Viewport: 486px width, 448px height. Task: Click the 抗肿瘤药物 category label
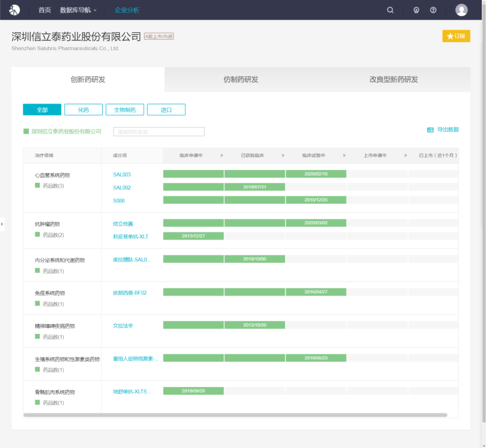click(x=47, y=224)
